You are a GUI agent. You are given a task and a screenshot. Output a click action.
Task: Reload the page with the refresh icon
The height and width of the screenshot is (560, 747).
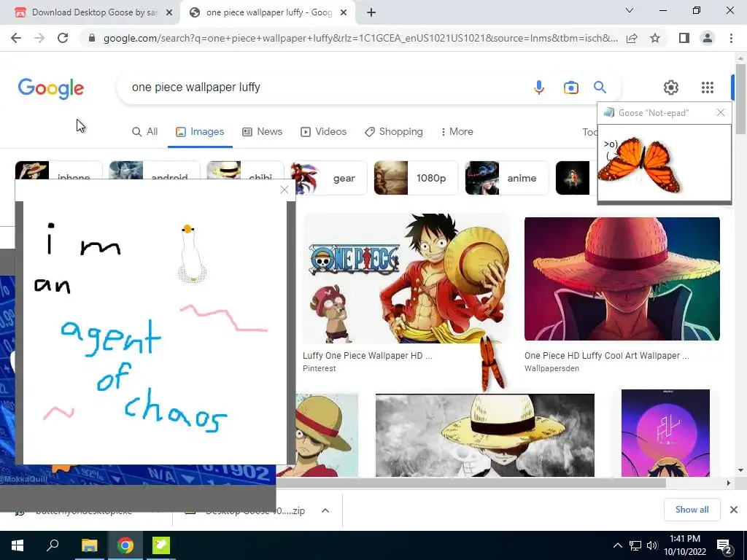pyautogui.click(x=63, y=38)
